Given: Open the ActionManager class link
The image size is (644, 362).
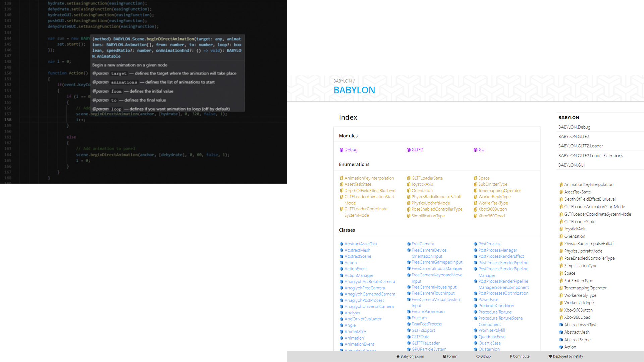Looking at the screenshot, I should [359, 275].
